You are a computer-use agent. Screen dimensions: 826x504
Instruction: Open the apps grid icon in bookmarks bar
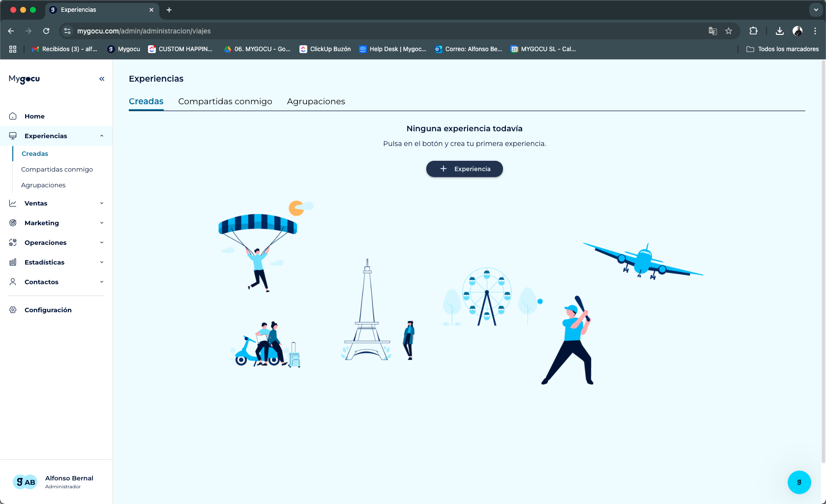(13, 49)
